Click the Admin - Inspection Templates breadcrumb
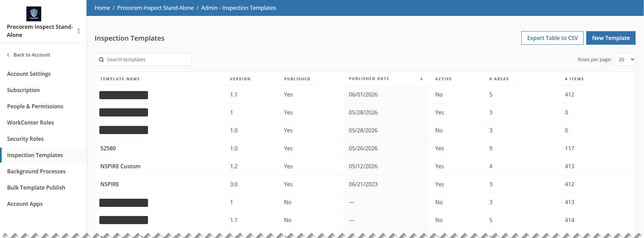 pos(239,8)
